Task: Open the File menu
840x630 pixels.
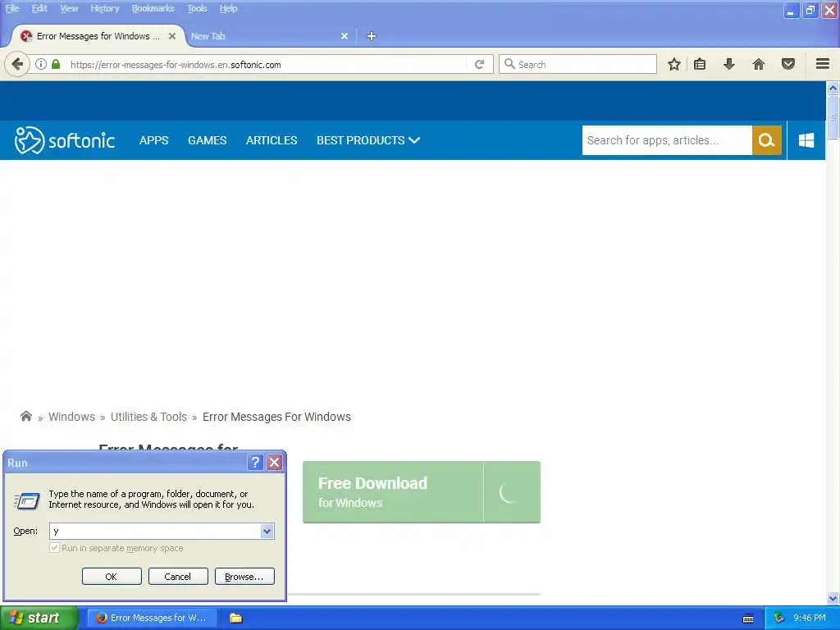Action: (x=12, y=8)
